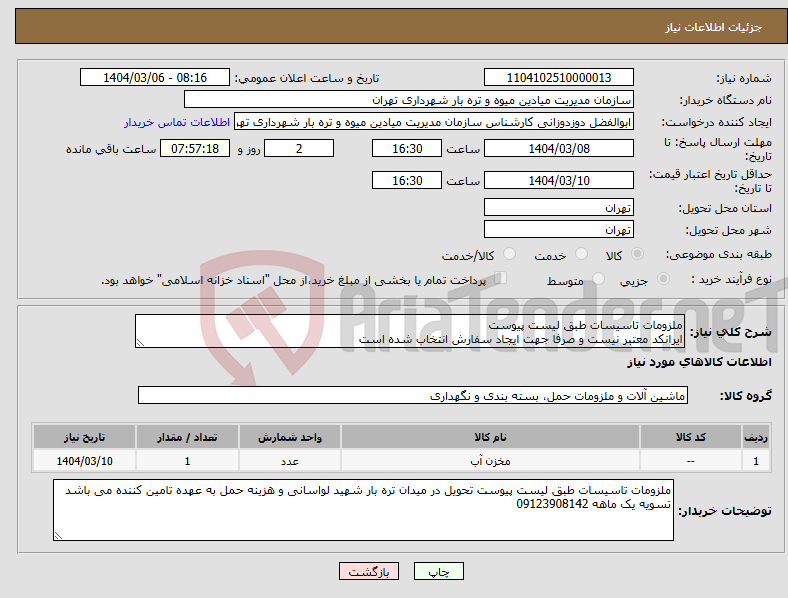The image size is (788, 598).
Task: Click the resize handle of description textarea
Action: point(140,343)
